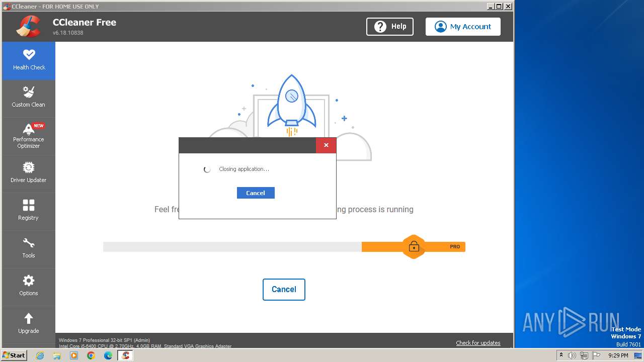Cancel closing application in dialog
Image resolution: width=644 pixels, height=362 pixels.
coord(256,193)
